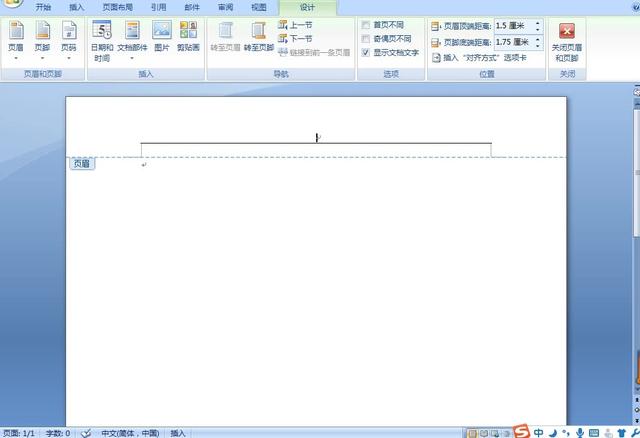Enable 首页不同 (Different First Page) checkbox
The image size is (640, 438).
[366, 25]
